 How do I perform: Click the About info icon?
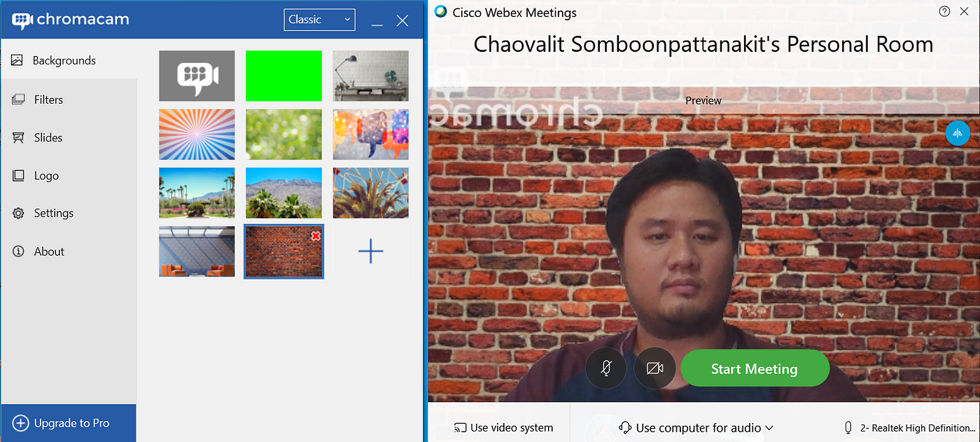click(18, 251)
